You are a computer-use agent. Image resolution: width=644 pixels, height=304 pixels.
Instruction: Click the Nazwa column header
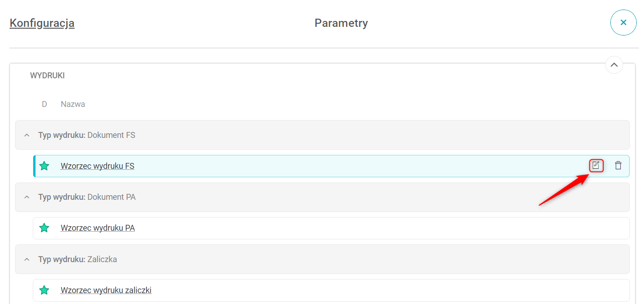coord(73,104)
